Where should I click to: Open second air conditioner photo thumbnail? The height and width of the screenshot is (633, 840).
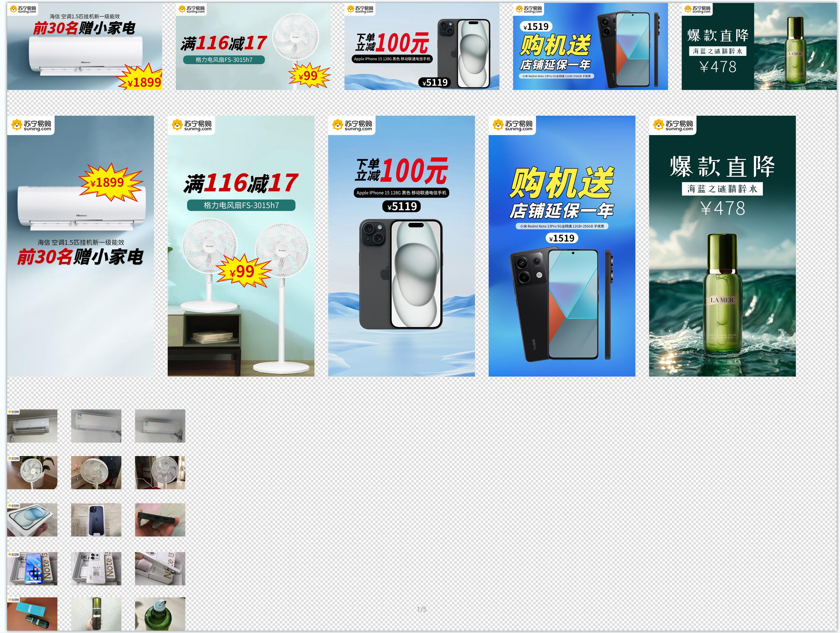[x=96, y=426]
